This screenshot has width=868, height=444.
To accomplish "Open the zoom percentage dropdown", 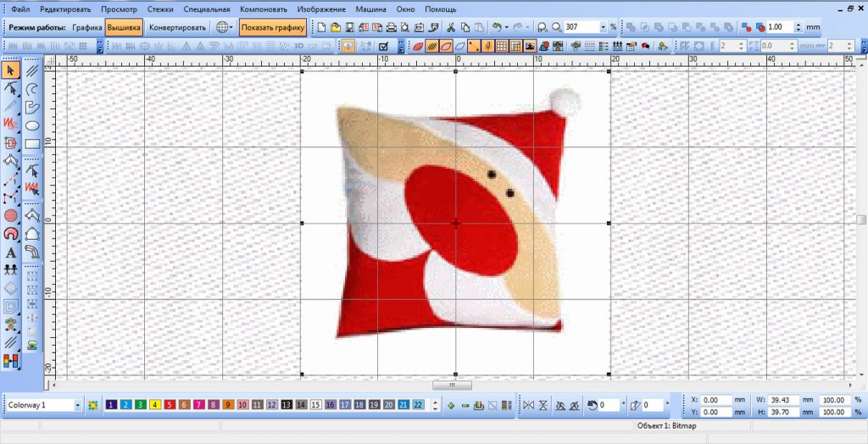I will 604,27.
